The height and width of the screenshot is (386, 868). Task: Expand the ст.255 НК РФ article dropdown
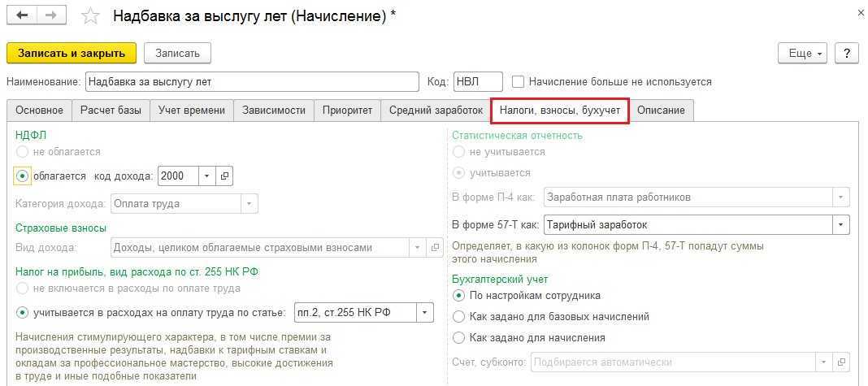(x=425, y=312)
